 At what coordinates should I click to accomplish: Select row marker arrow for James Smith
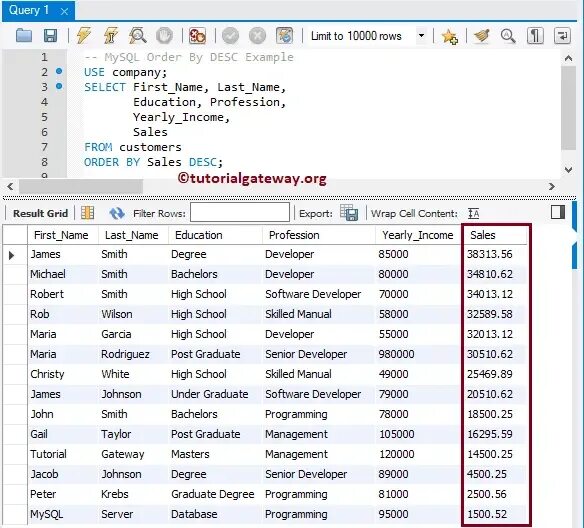(12, 255)
